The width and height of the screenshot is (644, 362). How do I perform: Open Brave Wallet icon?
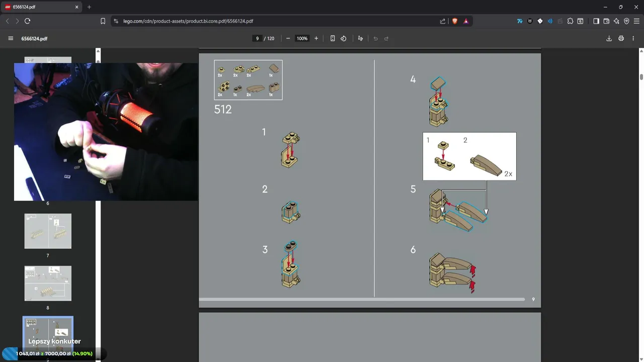(x=606, y=21)
